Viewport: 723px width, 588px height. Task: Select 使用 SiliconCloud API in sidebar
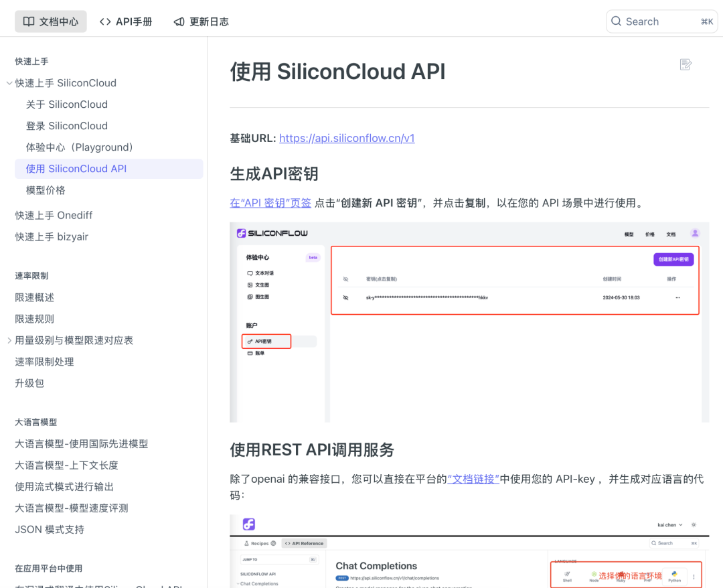(x=109, y=169)
